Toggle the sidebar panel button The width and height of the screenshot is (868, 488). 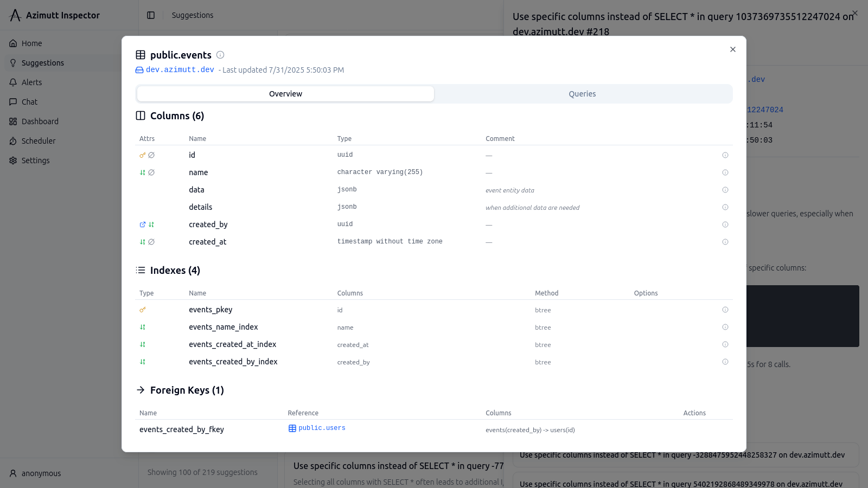click(151, 15)
